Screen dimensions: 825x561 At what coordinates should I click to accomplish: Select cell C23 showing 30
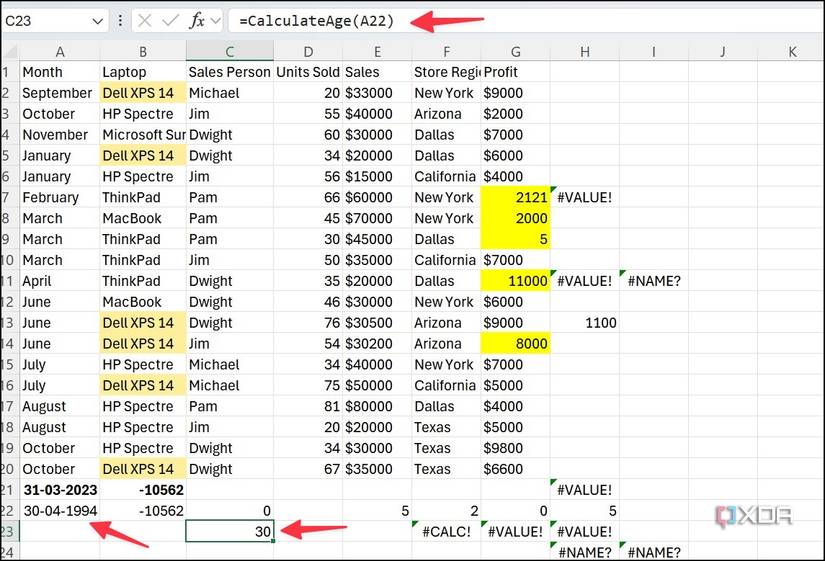pos(230,532)
